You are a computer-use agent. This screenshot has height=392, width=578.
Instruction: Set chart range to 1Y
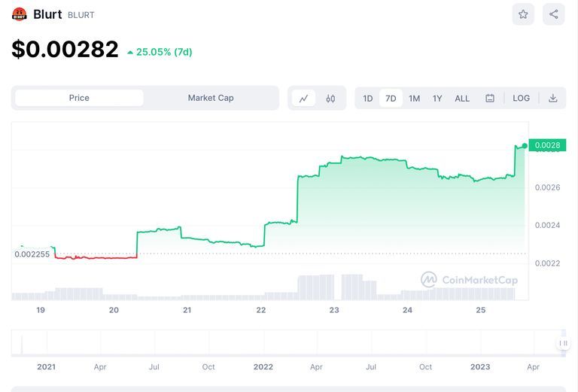click(x=437, y=99)
